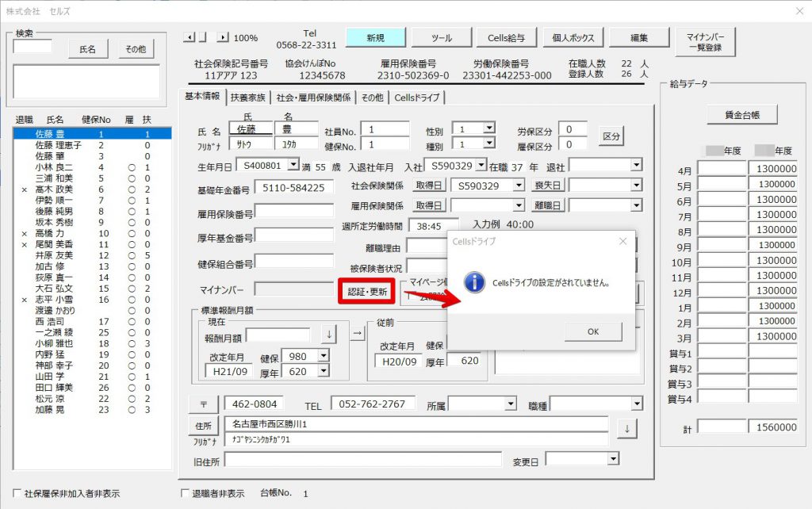The image size is (812, 509).
Task: Click the next-record right arrow button
Action: click(223, 37)
